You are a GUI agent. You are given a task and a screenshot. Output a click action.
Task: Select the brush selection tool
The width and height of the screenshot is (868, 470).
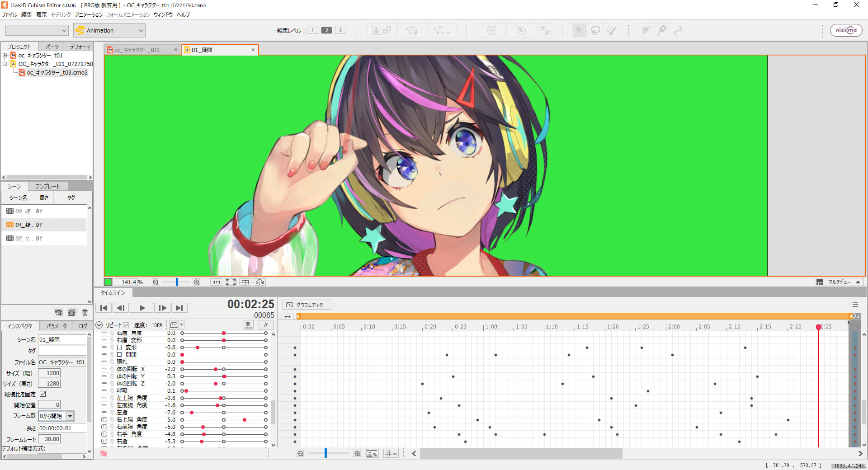pyautogui.click(x=612, y=30)
